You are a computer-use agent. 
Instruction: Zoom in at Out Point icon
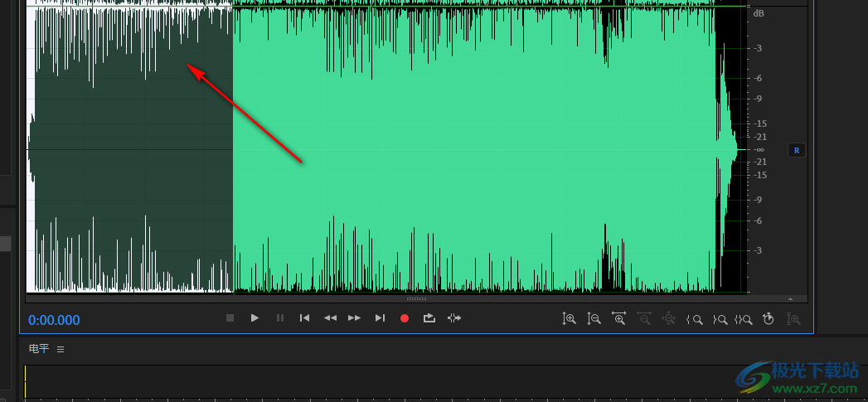click(x=720, y=319)
